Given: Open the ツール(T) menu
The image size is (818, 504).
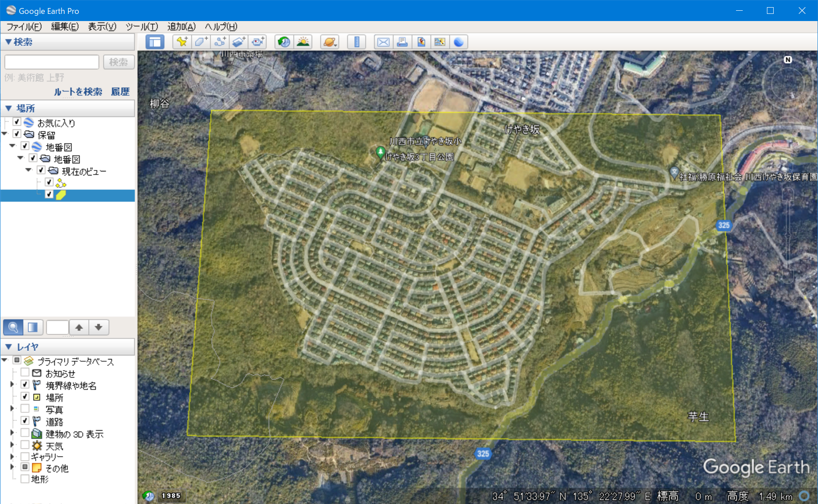Looking at the screenshot, I should pyautogui.click(x=142, y=27).
